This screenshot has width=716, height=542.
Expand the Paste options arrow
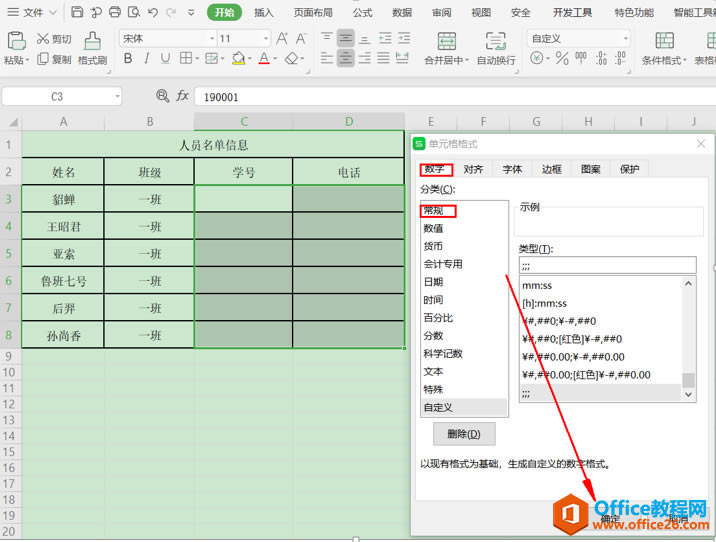pyautogui.click(x=27, y=60)
